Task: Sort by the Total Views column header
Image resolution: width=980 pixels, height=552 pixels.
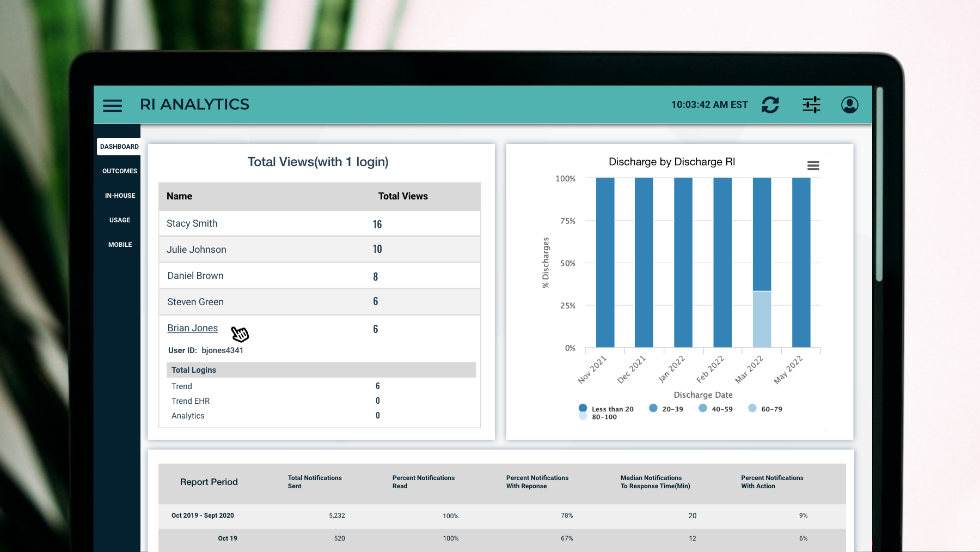Action: tap(403, 196)
